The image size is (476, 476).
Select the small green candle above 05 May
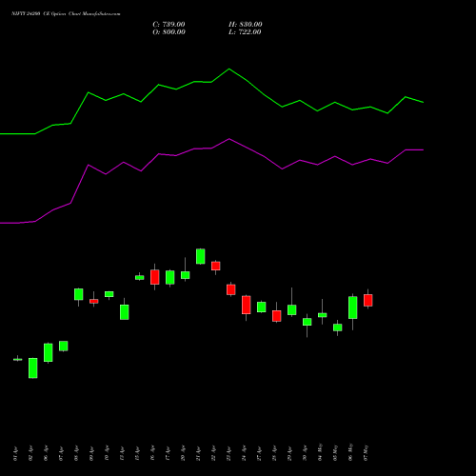pyautogui.click(x=338, y=327)
